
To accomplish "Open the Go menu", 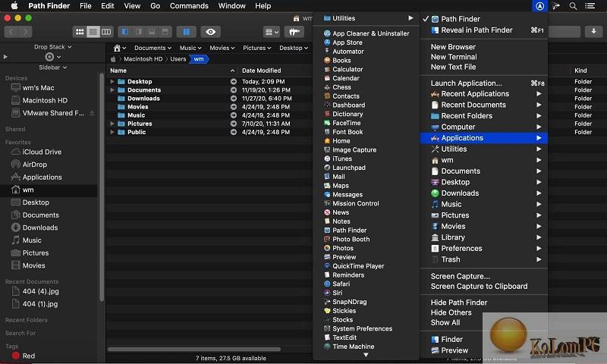I will coord(156,6).
